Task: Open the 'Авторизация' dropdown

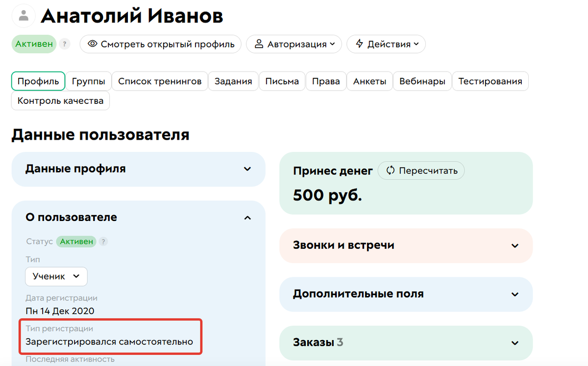Action: [294, 44]
